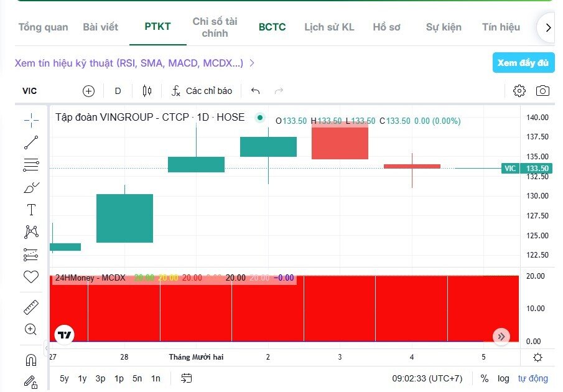The width and height of the screenshot is (563, 392).
Task: Toggle auto scale (tự động)
Action: point(533,378)
